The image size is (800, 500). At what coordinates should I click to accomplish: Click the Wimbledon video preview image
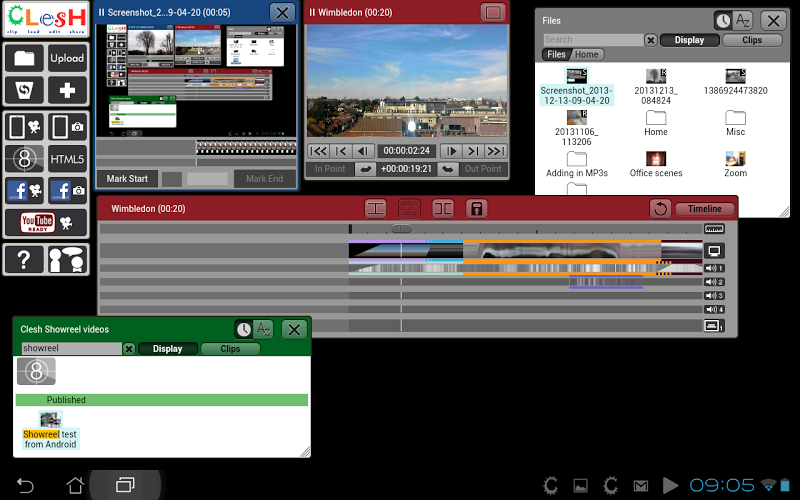pos(407,81)
